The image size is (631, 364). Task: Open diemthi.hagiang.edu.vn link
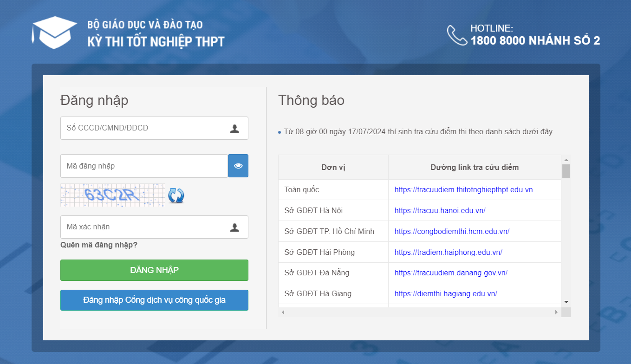446,293
